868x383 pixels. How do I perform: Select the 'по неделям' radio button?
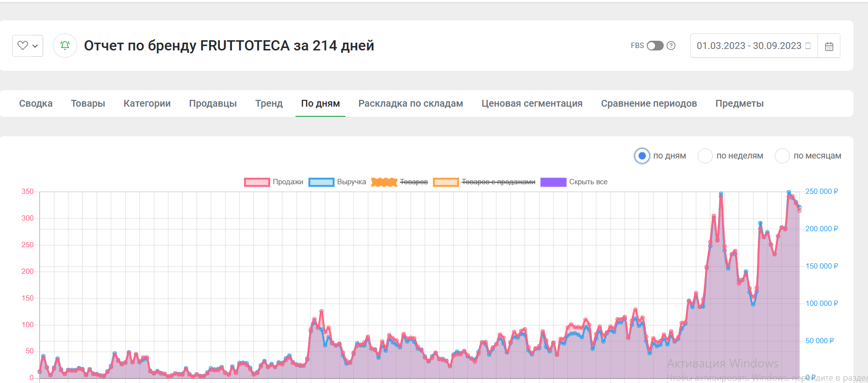[x=705, y=156]
